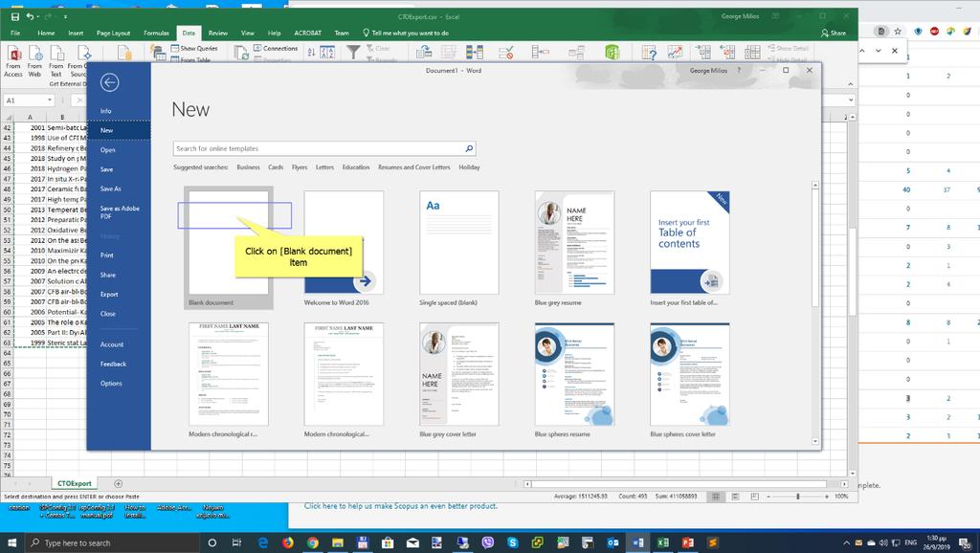Switch to the Page Layout tab in Excel

(x=113, y=33)
